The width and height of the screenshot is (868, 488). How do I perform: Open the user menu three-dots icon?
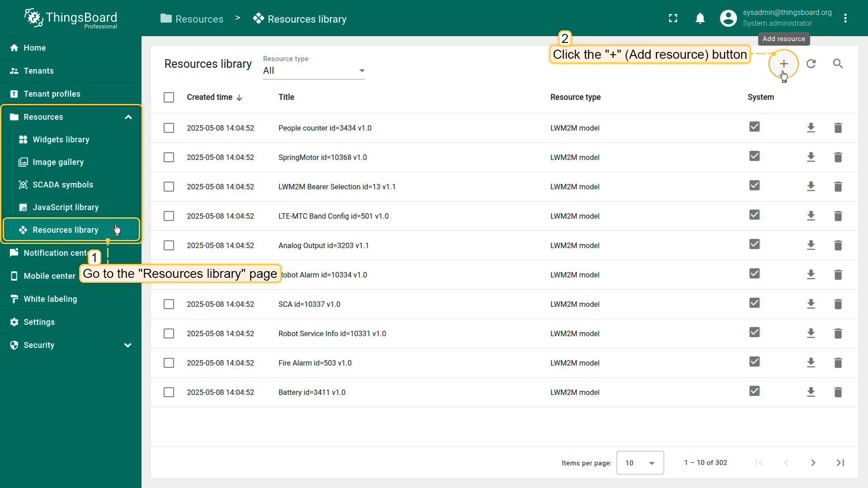tap(845, 18)
